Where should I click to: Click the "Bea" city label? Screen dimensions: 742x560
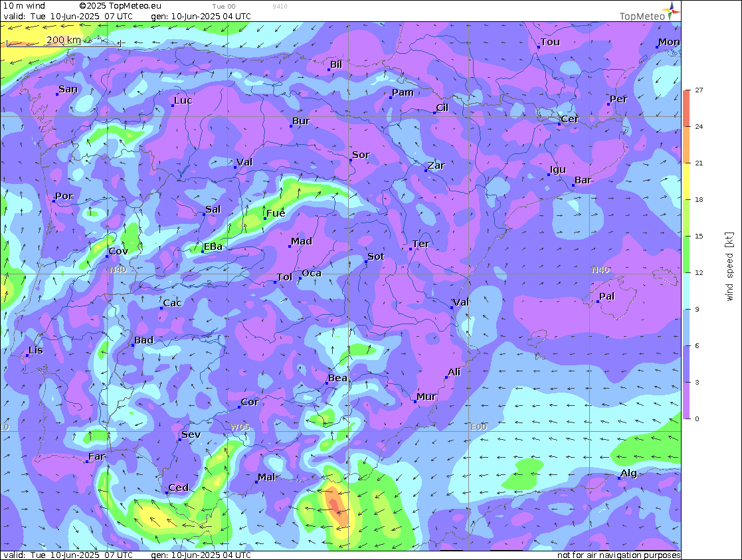(337, 378)
